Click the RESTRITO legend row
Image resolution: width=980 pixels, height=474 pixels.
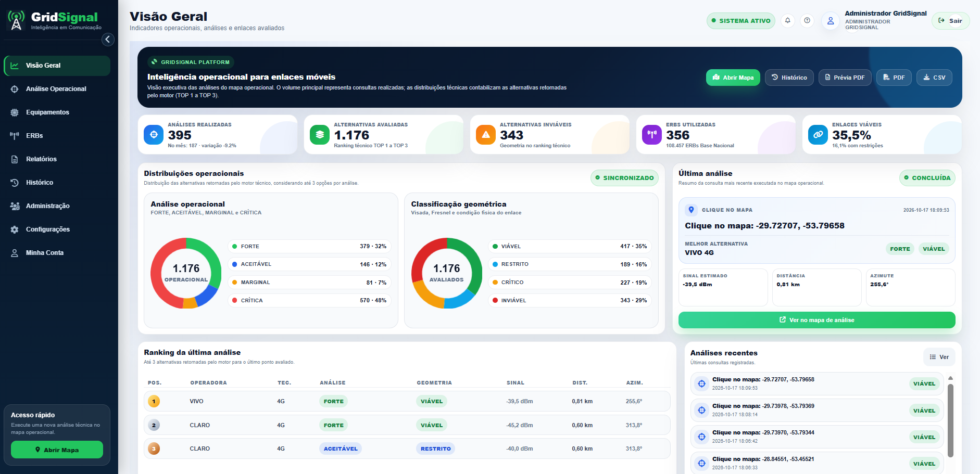(570, 264)
